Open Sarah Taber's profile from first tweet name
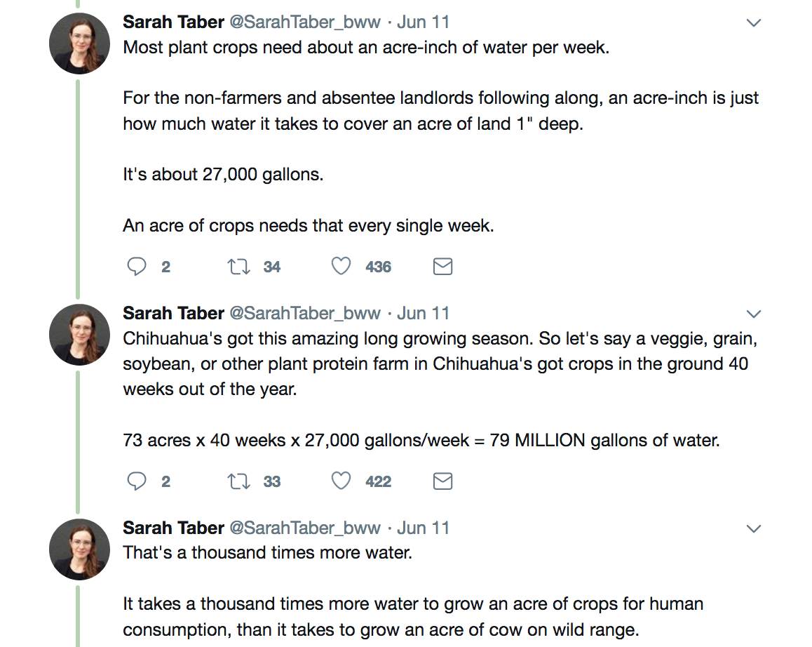This screenshot has height=647, width=812. 173,22
